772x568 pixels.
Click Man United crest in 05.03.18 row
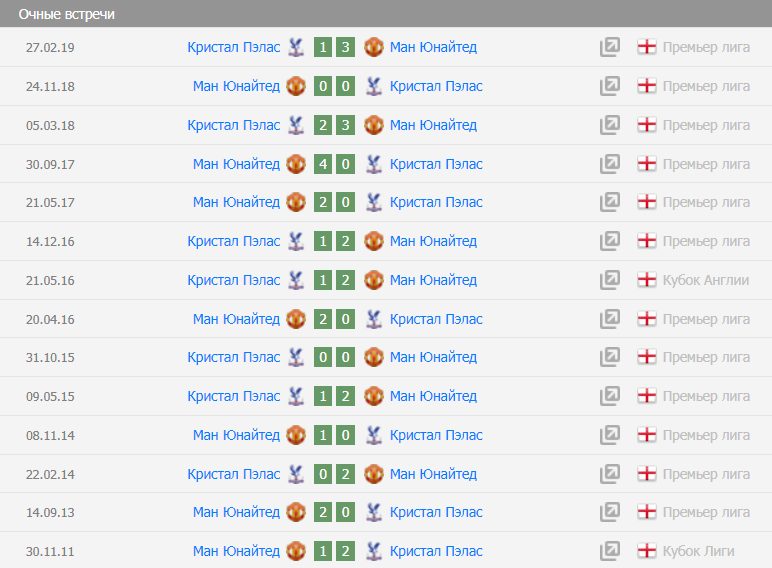point(374,125)
